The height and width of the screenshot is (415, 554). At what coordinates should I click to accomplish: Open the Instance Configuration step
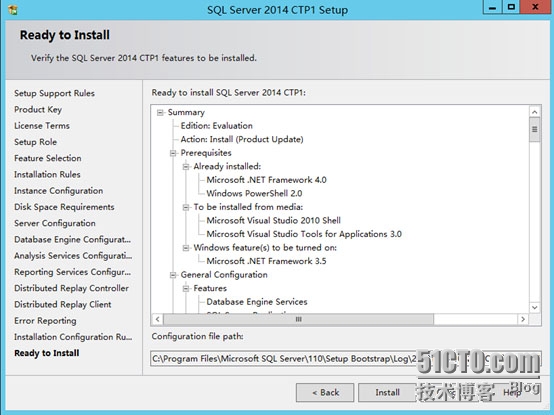pos(59,191)
